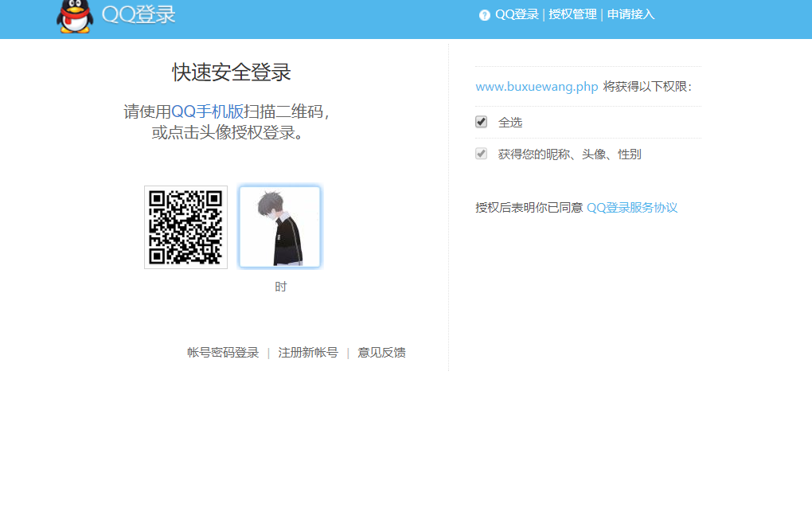Open the QQ登录 header link
Viewport: 812px width, 508px height.
(517, 14)
